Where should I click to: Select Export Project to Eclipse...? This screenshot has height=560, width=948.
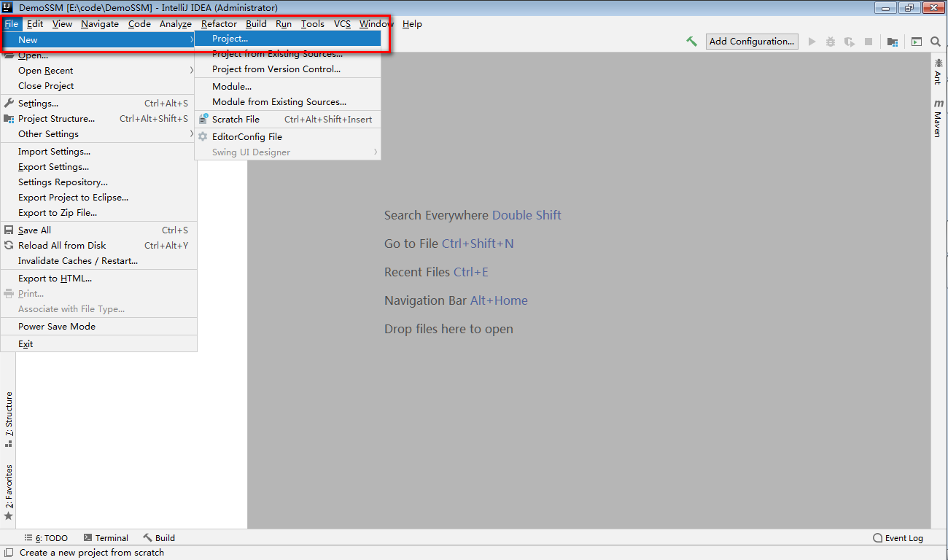98,198
